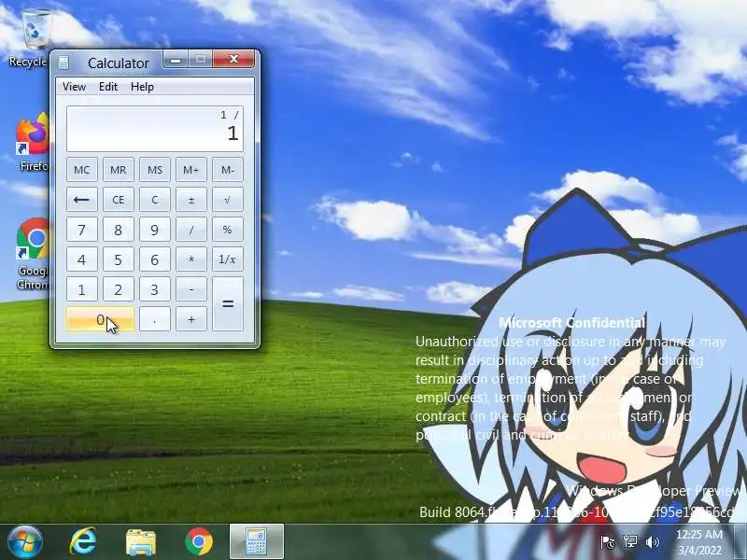Click calculator digit 5 button
This screenshot has width=747, height=560.
[x=119, y=259]
